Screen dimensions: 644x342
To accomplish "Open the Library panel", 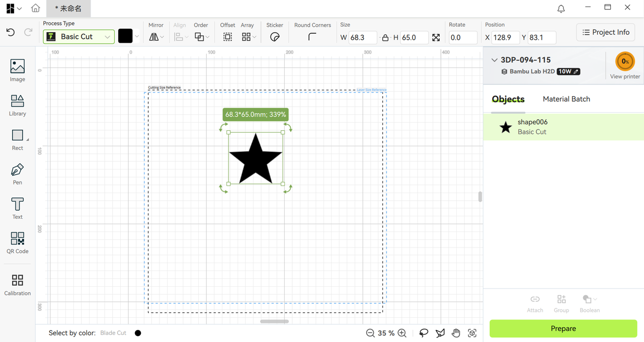I will (x=17, y=105).
